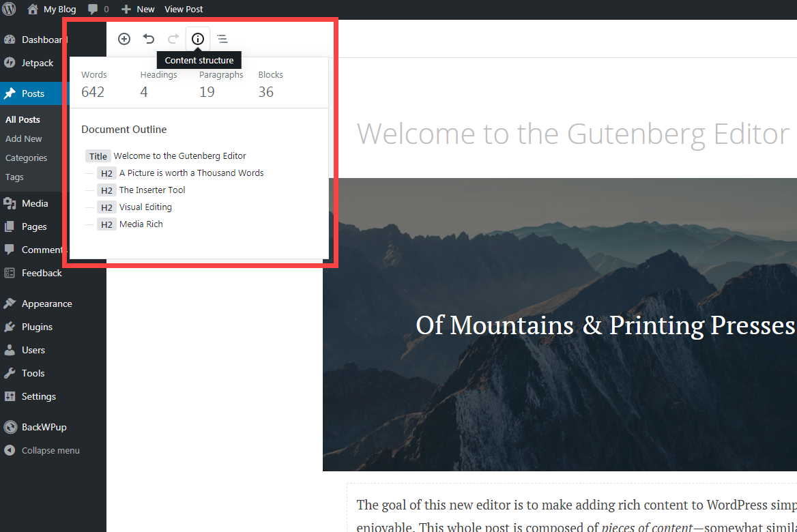
Task: Open Appearance menu
Action: [x=47, y=304]
